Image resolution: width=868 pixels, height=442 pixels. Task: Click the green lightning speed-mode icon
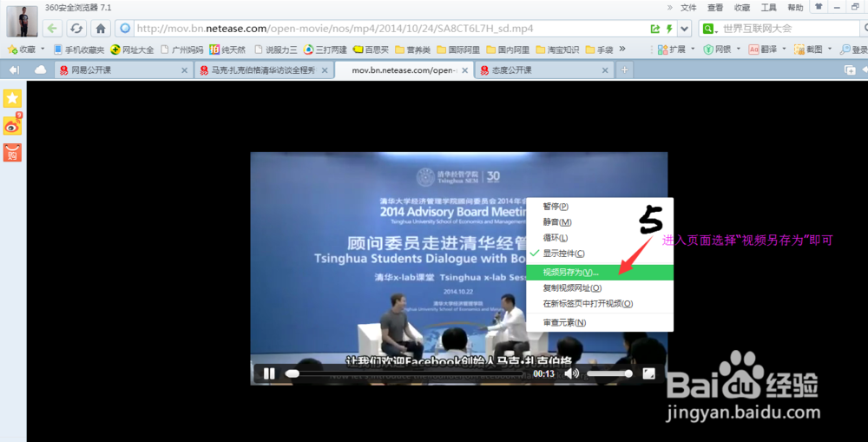[669, 29]
